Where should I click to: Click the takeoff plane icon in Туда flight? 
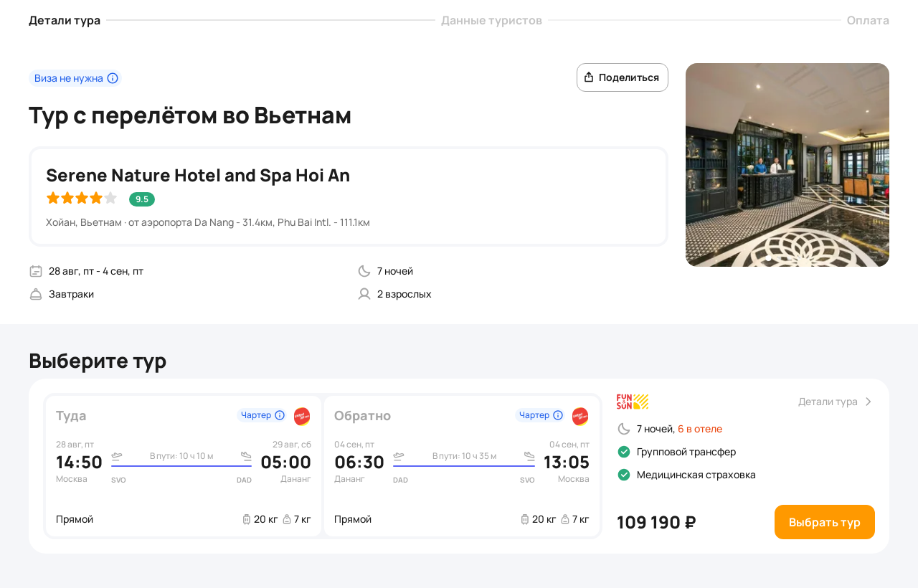tap(117, 456)
